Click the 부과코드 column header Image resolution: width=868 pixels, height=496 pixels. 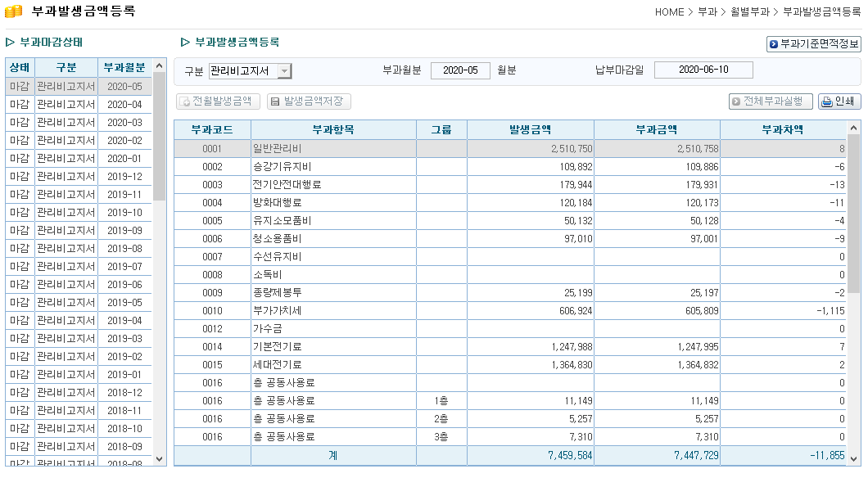(212, 129)
